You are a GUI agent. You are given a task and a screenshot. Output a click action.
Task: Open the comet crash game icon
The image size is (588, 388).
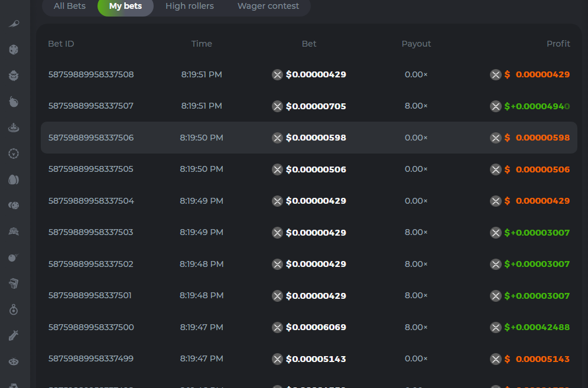pos(14,24)
